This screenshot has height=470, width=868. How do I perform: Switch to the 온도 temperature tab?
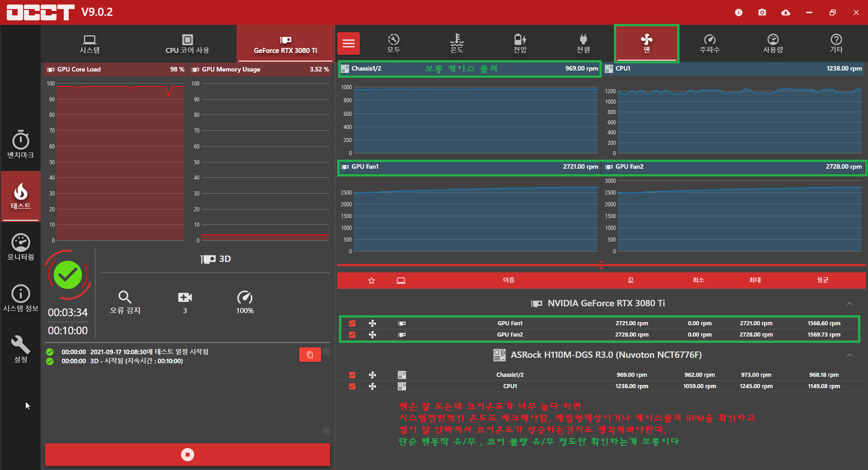[457, 43]
